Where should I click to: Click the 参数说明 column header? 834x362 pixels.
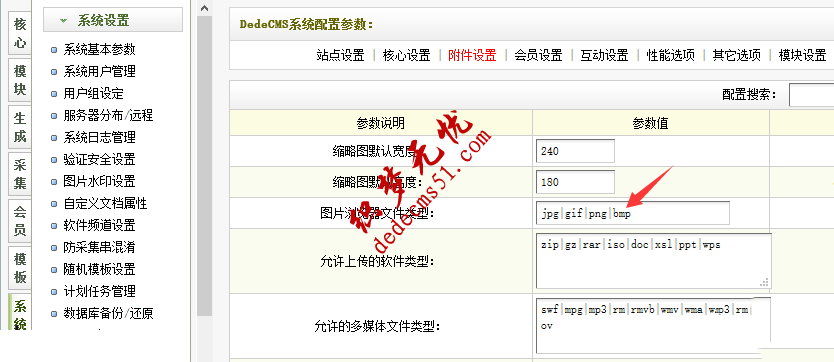380,123
